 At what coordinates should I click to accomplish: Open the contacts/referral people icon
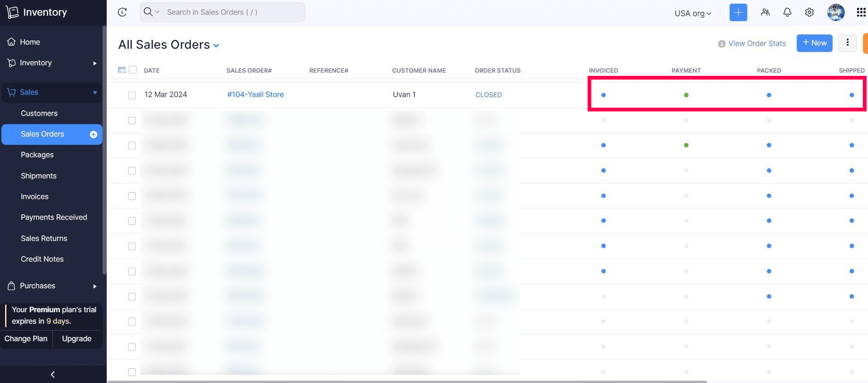[x=765, y=12]
